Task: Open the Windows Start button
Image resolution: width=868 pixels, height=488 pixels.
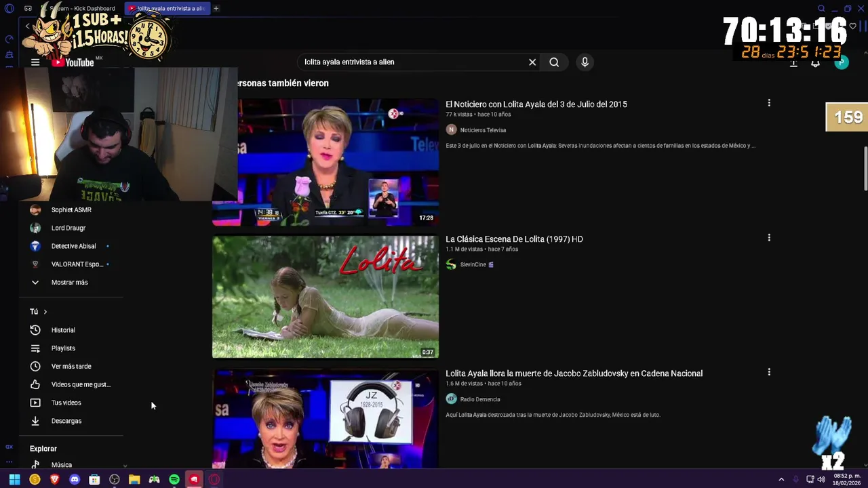Action: pos(14,479)
